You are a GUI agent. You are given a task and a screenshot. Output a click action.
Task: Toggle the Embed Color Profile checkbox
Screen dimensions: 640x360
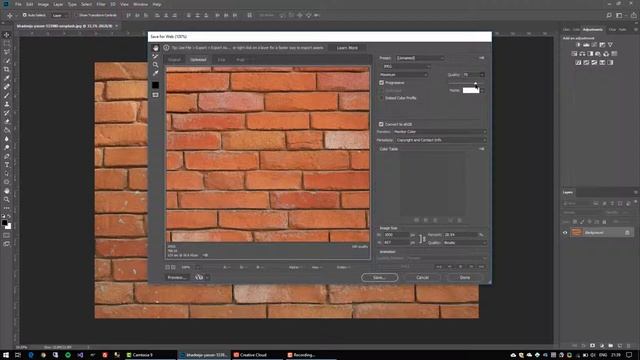click(381, 98)
